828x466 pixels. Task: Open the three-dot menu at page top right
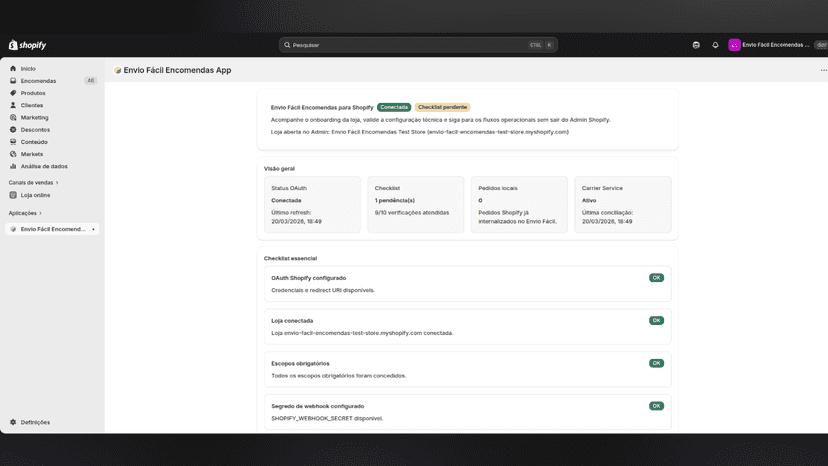[823, 70]
